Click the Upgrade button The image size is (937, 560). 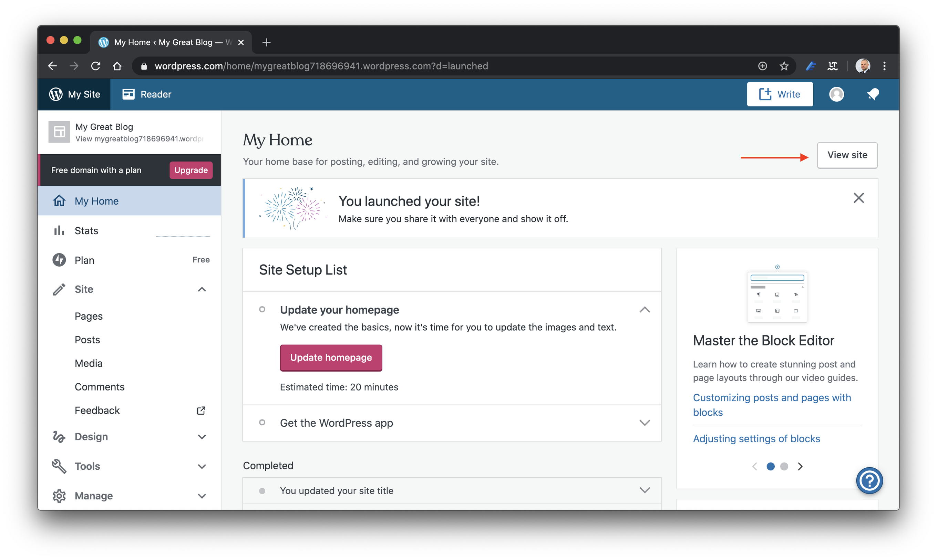pos(191,170)
